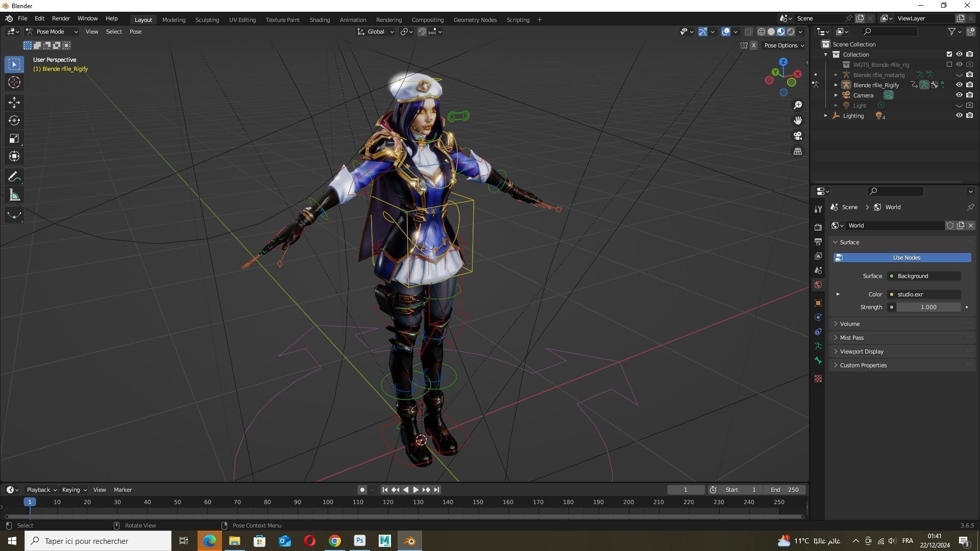Select the Cursor tool
This screenshot has width=980, height=551.
[x=14, y=82]
